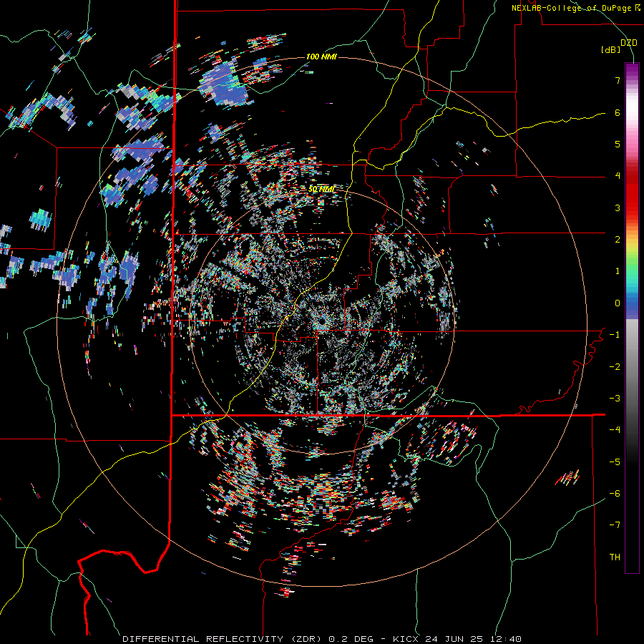Click the -4 value on the scale
The height and width of the screenshot is (644, 644).
click(615, 430)
